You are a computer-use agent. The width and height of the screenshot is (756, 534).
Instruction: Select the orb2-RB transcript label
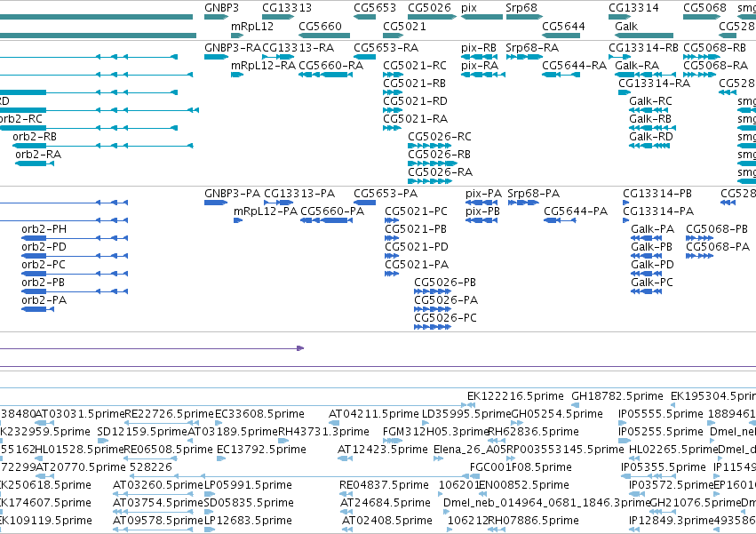35,137
